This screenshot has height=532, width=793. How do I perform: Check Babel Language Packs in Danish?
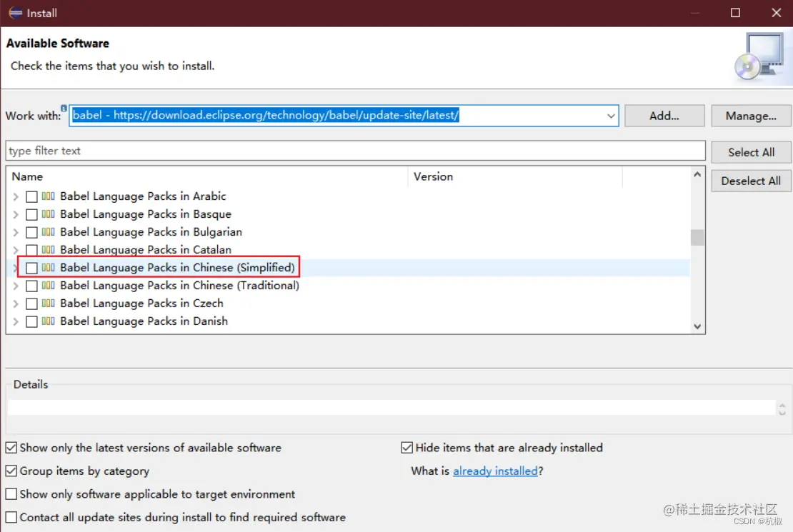[31, 321]
